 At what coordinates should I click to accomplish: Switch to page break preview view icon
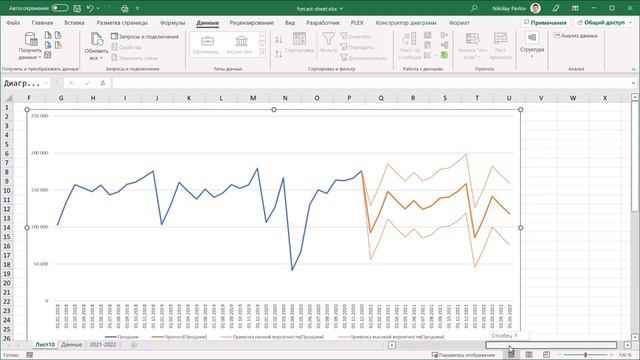tap(546, 355)
